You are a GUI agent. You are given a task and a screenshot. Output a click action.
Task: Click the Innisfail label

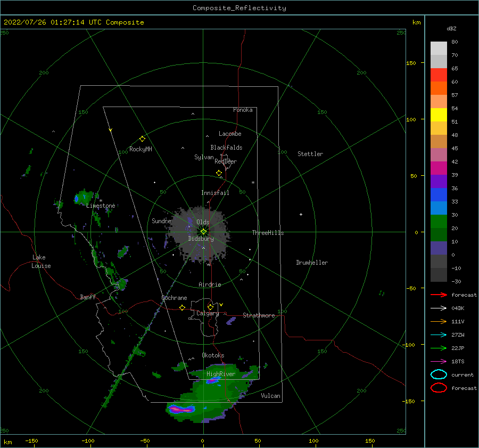coord(215,193)
